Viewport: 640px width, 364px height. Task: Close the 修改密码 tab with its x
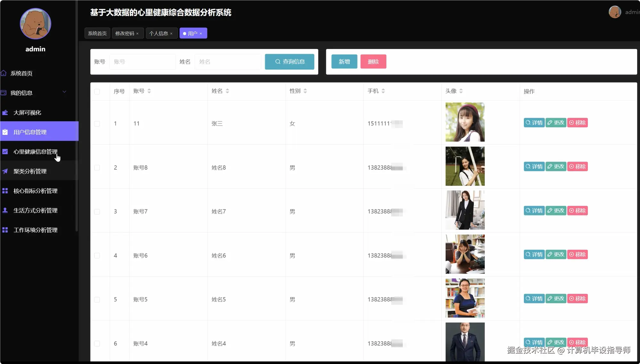[x=137, y=34]
